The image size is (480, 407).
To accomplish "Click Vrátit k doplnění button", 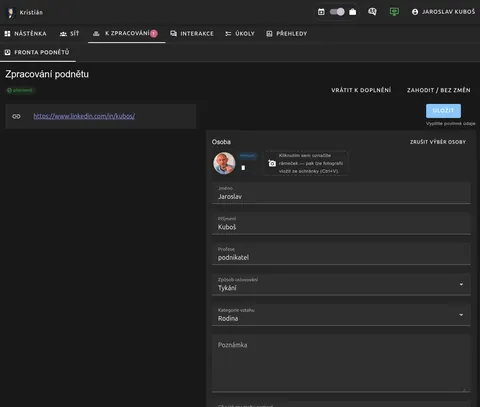I will [x=361, y=90].
